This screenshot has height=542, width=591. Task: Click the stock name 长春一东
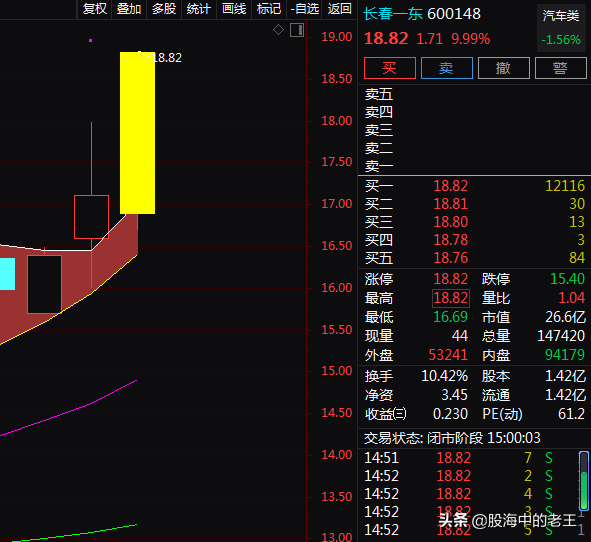(393, 14)
